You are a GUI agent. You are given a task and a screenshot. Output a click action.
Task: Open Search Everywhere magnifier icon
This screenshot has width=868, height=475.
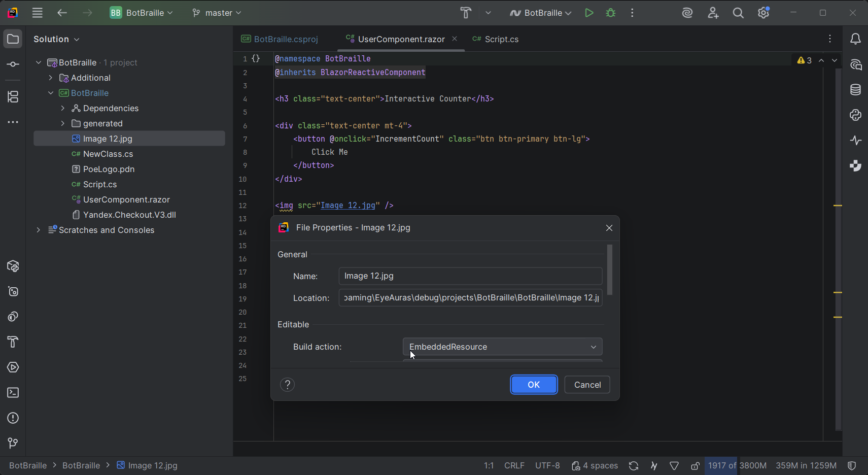point(738,13)
